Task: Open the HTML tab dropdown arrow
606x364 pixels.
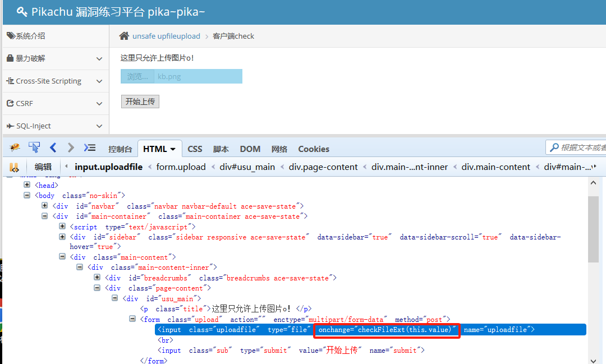Action: (173, 149)
